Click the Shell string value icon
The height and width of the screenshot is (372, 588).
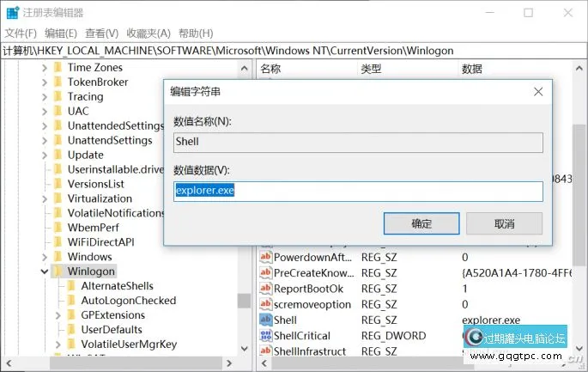click(266, 320)
